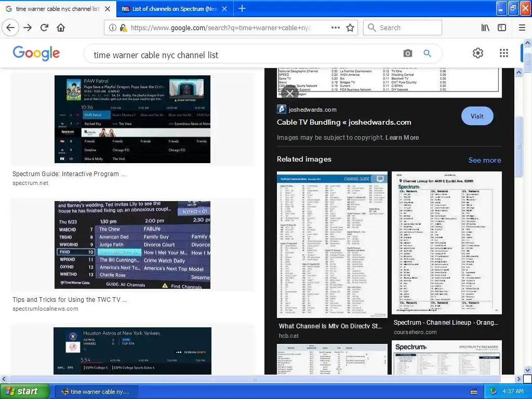Go back using Firefox back arrow
Viewport: 532px width, 399px height.
(x=10, y=28)
